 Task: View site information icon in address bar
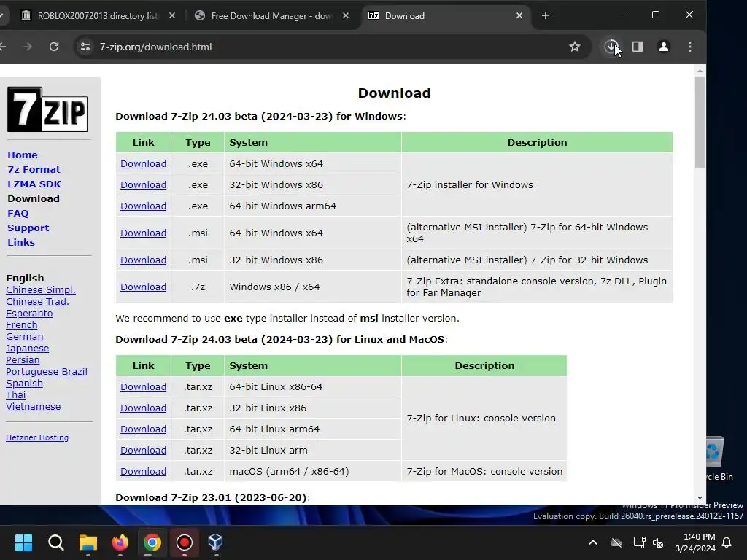point(85,47)
